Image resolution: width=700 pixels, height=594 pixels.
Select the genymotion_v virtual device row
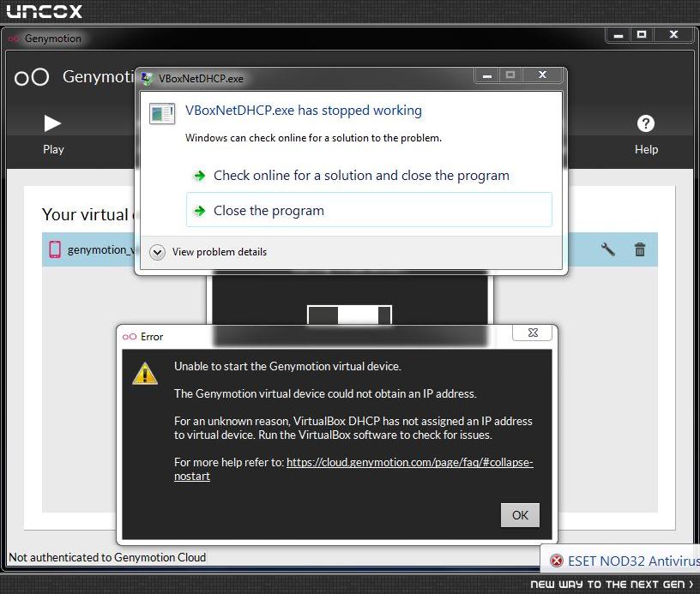point(349,249)
